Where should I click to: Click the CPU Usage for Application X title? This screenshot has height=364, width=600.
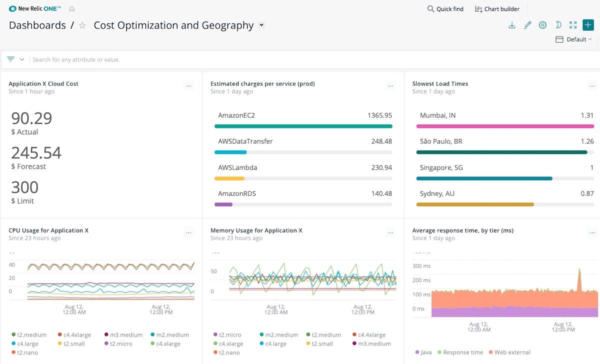click(x=48, y=230)
